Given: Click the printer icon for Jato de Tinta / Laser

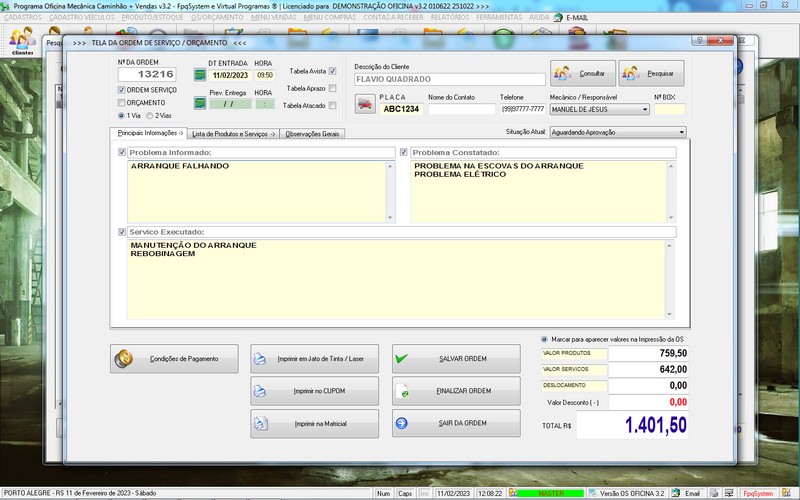Looking at the screenshot, I should [260, 359].
